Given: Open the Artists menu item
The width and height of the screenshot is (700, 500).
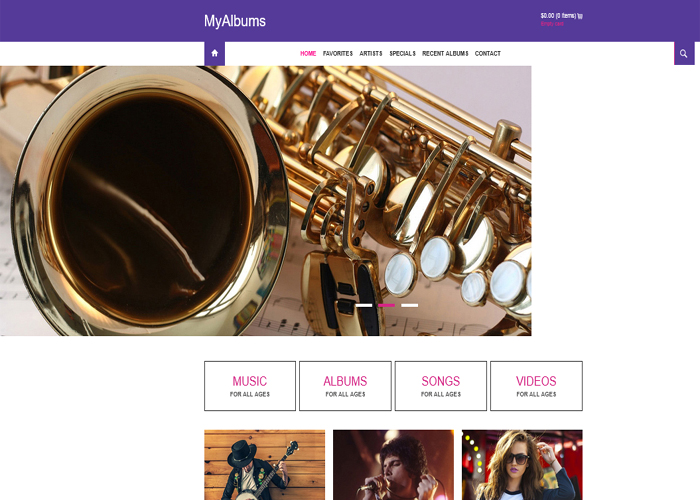Looking at the screenshot, I should (x=371, y=54).
